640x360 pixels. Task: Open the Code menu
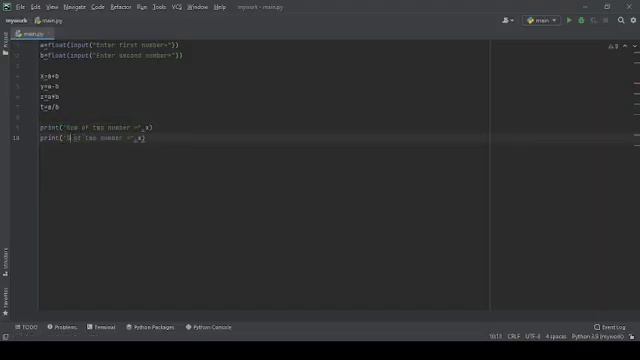(x=98, y=7)
